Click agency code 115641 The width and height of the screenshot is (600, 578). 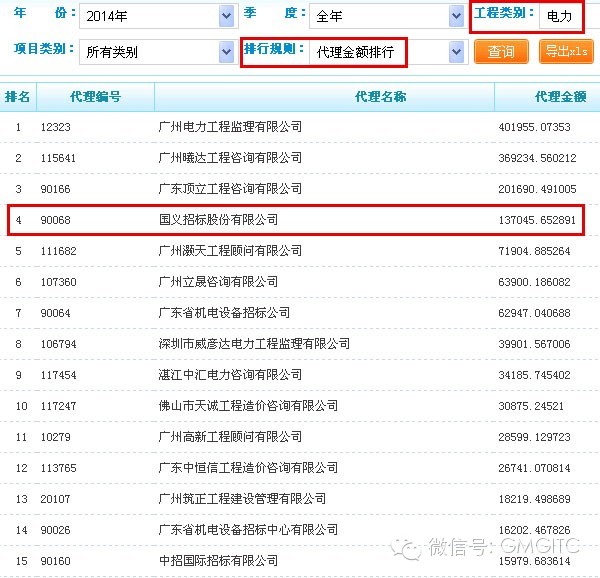tap(59, 158)
